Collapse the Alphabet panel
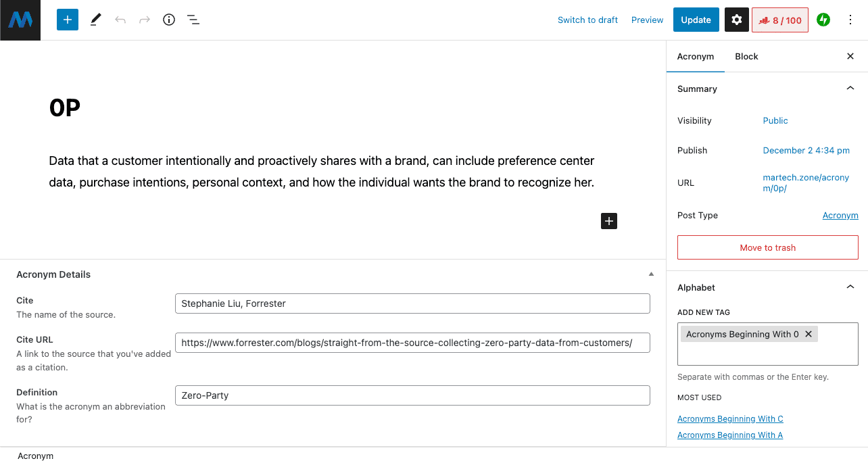 pos(850,287)
